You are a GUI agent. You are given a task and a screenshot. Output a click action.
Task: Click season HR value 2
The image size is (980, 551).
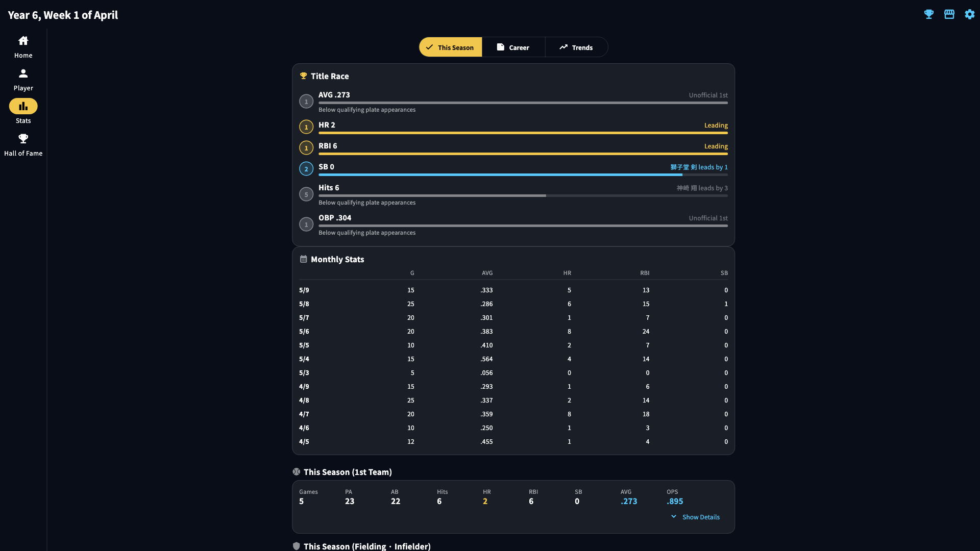(485, 501)
